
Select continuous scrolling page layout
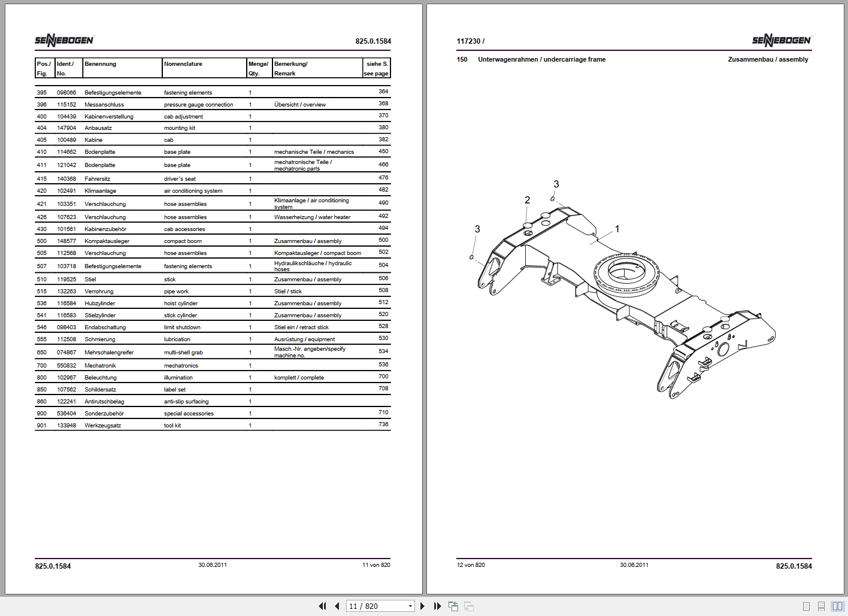click(821, 606)
